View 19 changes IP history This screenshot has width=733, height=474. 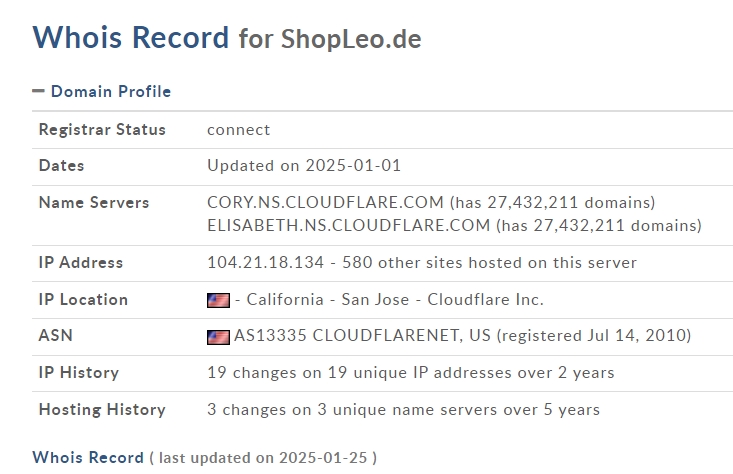pyautogui.click(x=410, y=373)
